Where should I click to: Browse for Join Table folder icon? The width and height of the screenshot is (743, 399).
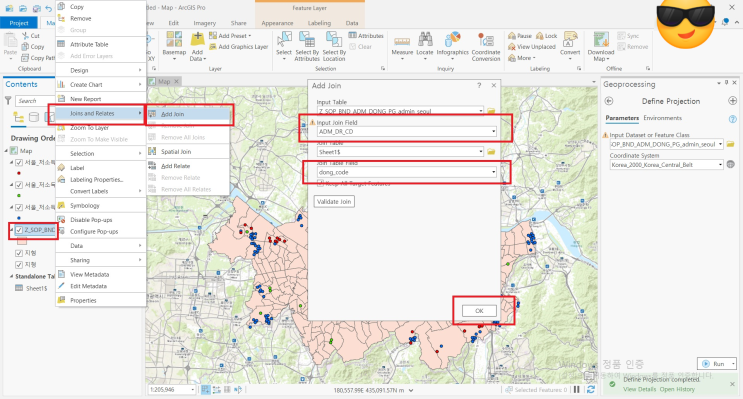point(491,152)
